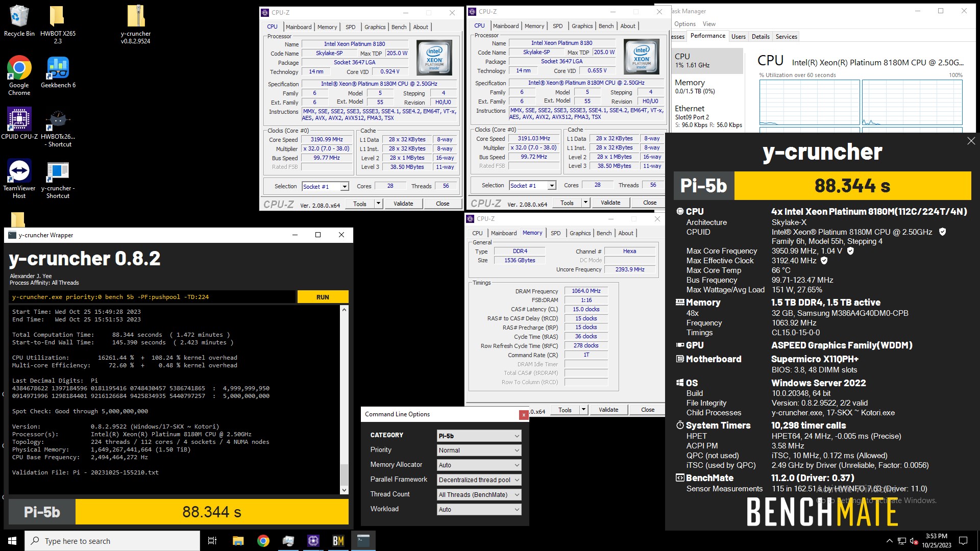The image size is (980, 551).
Task: Click the Windows Start button
Action: click(12, 541)
